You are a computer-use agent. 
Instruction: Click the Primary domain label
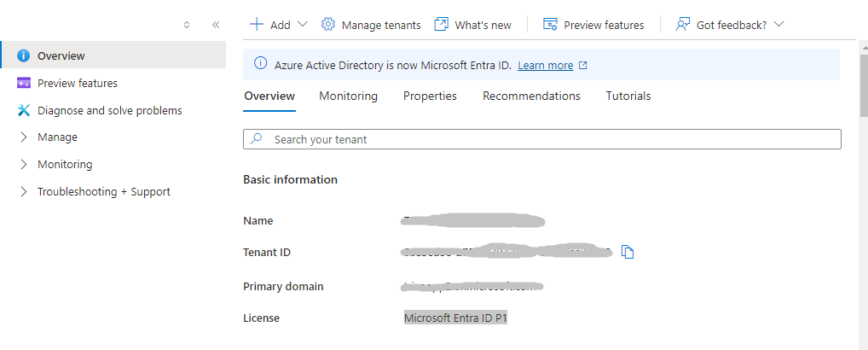click(x=283, y=286)
